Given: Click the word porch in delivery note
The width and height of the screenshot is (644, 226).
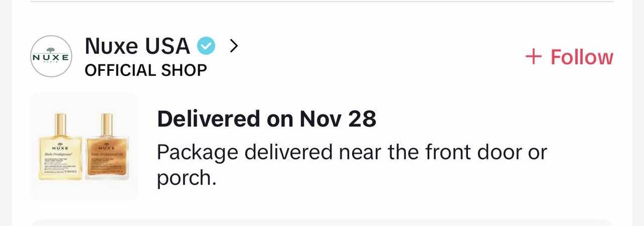Looking at the screenshot, I should coord(186,178).
